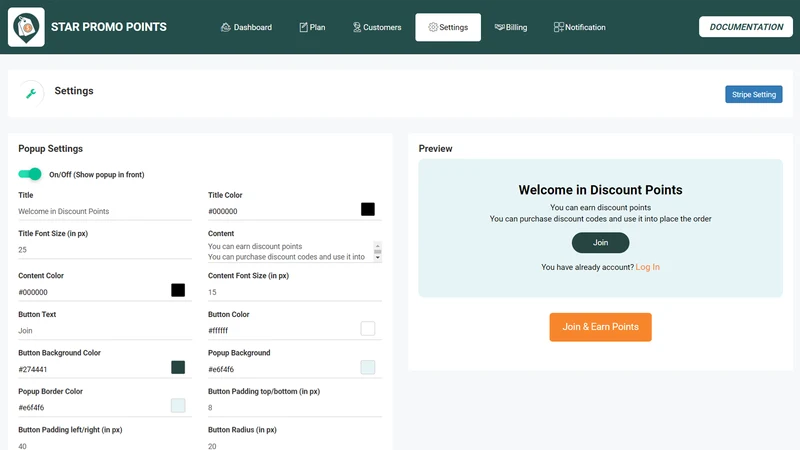Click the STAR PROMO POINTS brand text
Screen dimensions: 800x450
pos(109,27)
